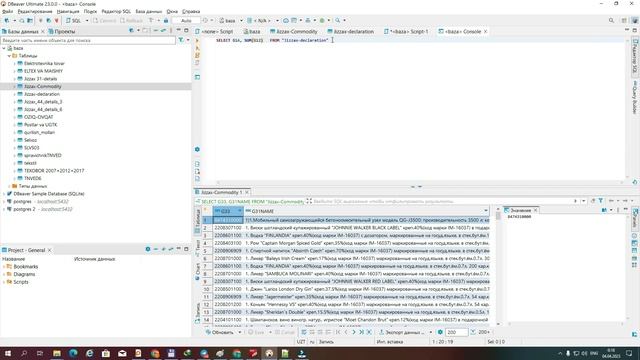
Task: Close the Jizzax-Commodity 1 result tab
Action: coord(247,192)
